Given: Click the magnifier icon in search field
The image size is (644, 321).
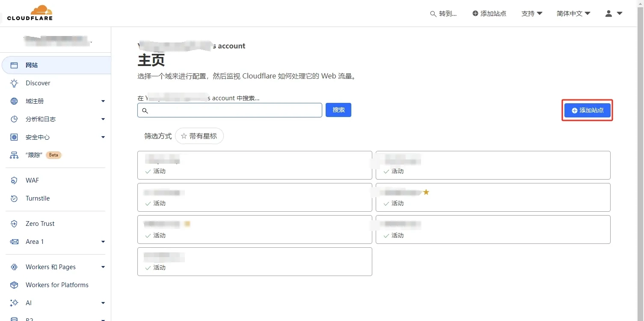Looking at the screenshot, I should (x=145, y=111).
